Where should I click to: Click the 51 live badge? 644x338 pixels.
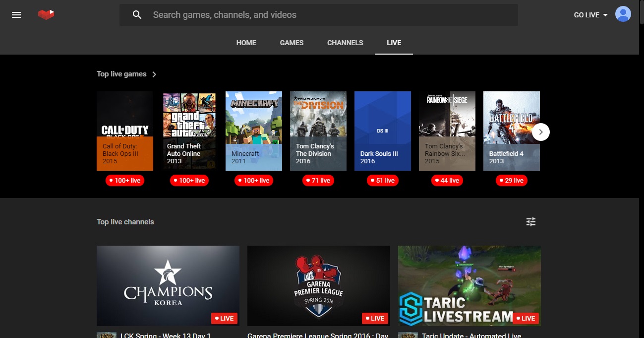383,181
